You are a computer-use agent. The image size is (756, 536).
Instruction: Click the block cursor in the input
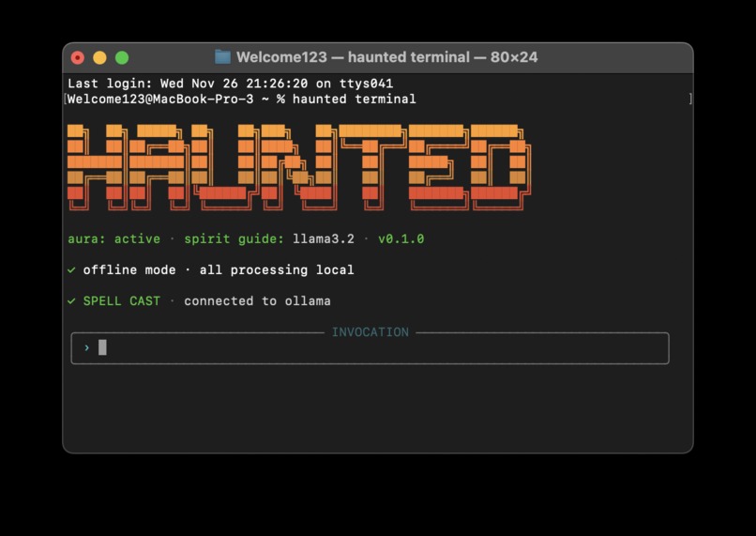[102, 347]
